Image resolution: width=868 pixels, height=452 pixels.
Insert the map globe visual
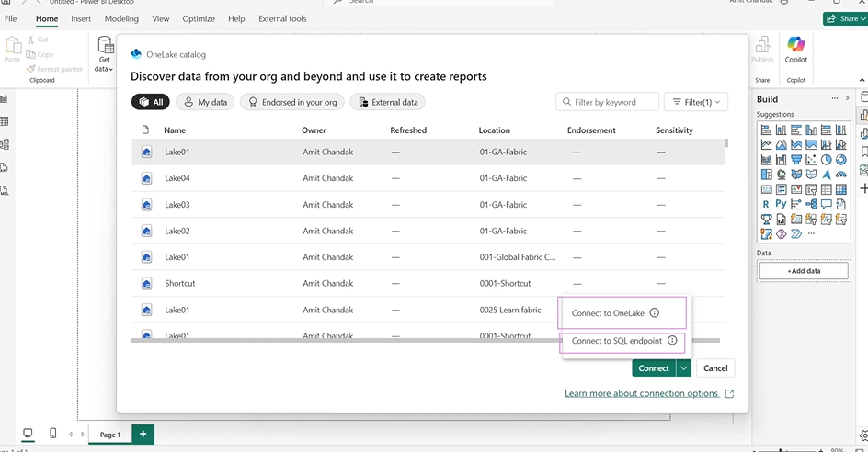(781, 175)
